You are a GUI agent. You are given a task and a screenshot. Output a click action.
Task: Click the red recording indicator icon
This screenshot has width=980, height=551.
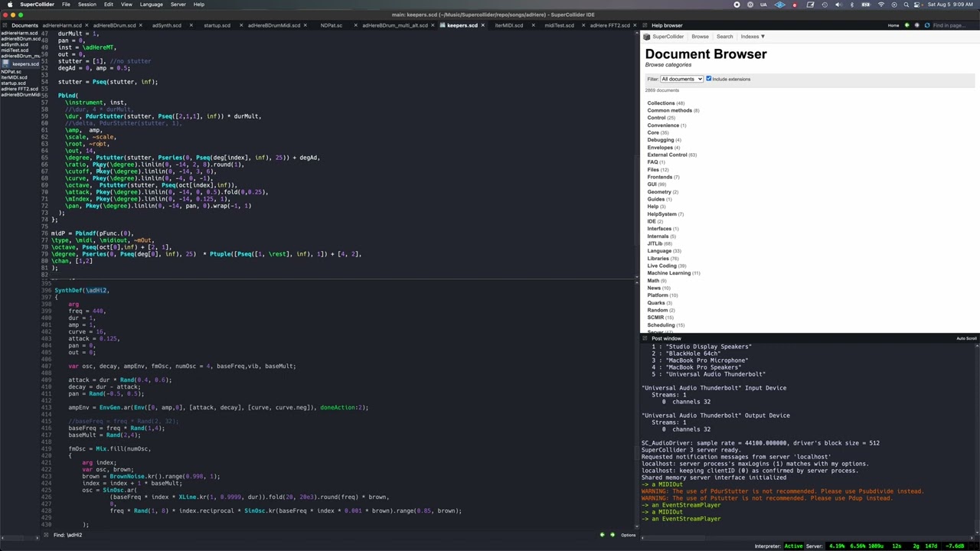click(x=794, y=5)
